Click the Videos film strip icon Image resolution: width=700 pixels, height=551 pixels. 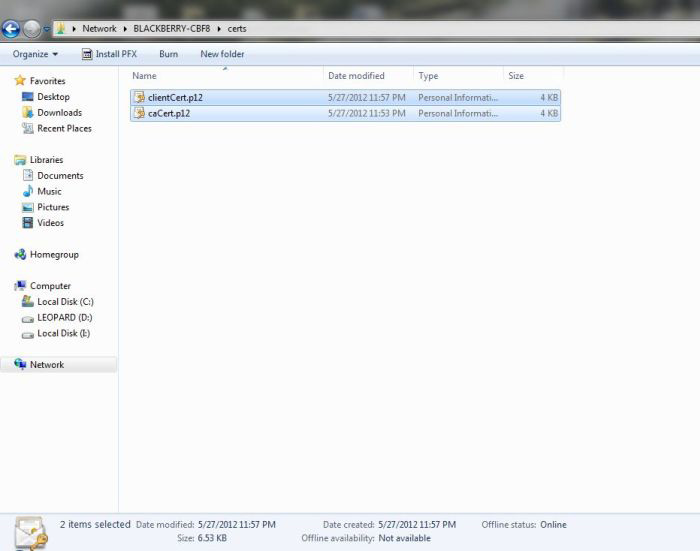[x=28, y=222]
